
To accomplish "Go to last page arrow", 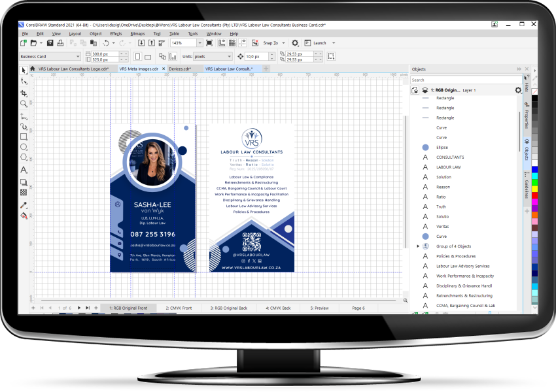I will tap(88, 308).
